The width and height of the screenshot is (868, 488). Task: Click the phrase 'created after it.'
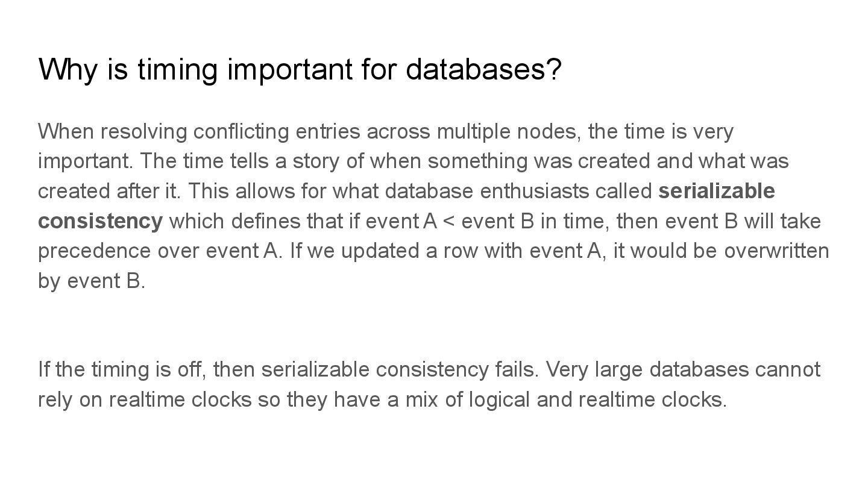109,191
